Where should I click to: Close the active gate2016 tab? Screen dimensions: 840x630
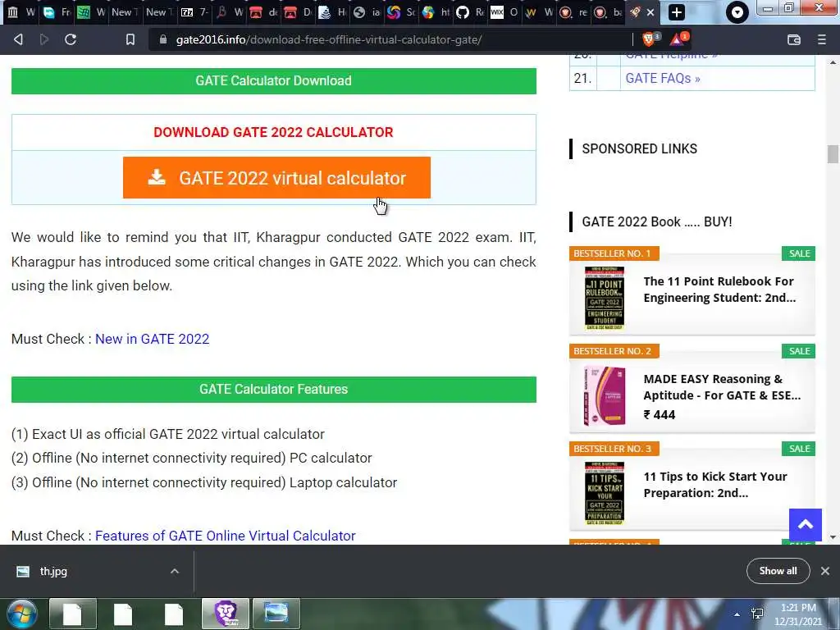coord(651,12)
